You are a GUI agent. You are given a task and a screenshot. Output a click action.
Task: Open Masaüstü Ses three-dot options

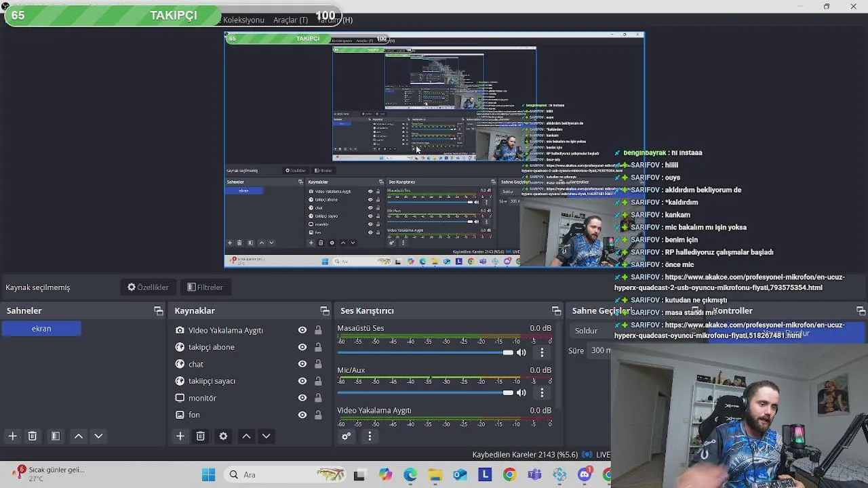[542, 352]
